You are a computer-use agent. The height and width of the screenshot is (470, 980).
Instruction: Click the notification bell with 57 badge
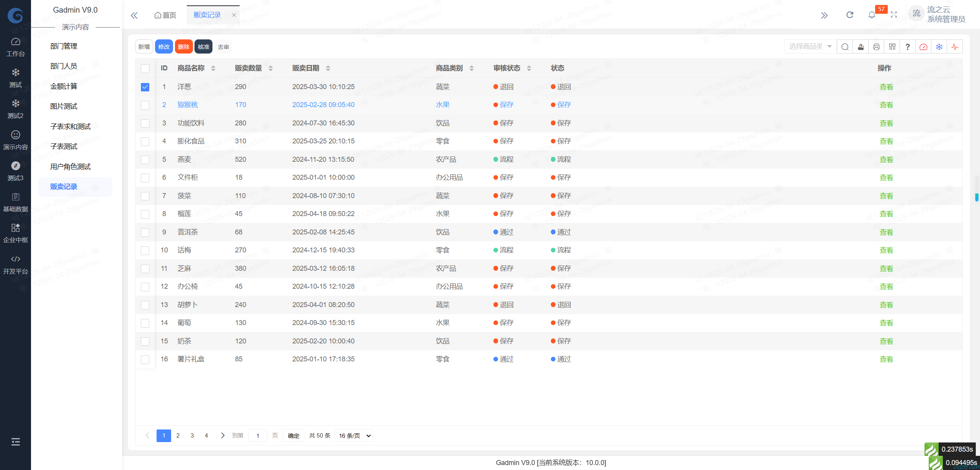point(872,15)
